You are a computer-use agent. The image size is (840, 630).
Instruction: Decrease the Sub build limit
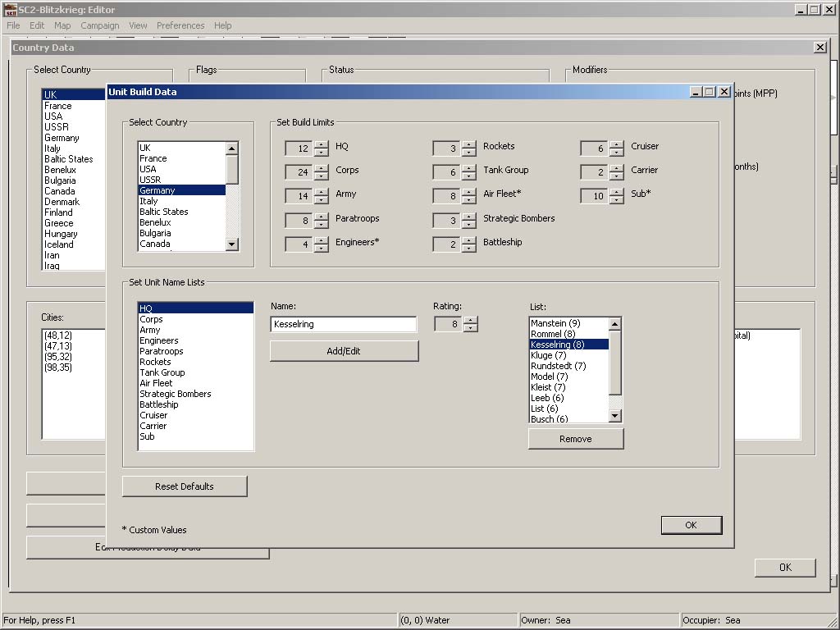tap(616, 200)
